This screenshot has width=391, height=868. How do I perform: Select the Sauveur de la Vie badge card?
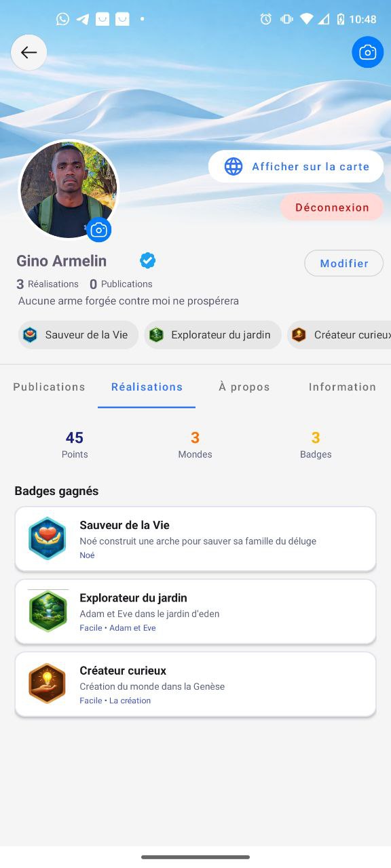[195, 538]
